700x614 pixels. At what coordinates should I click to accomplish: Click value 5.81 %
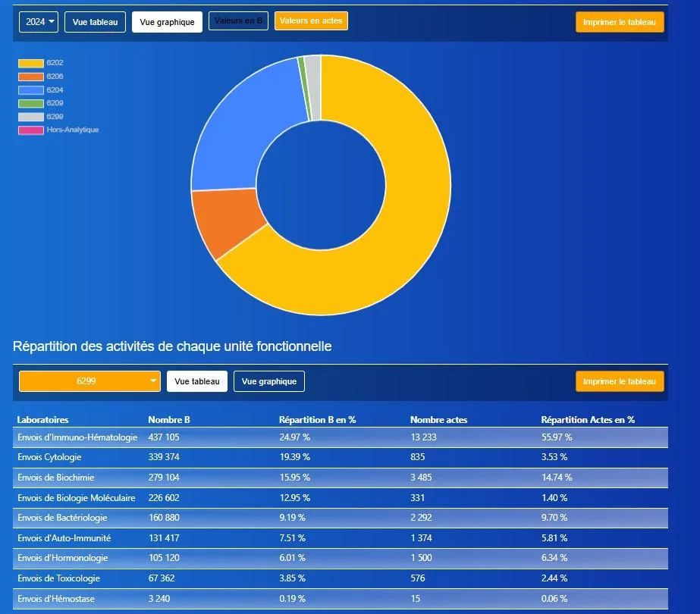coord(554,538)
